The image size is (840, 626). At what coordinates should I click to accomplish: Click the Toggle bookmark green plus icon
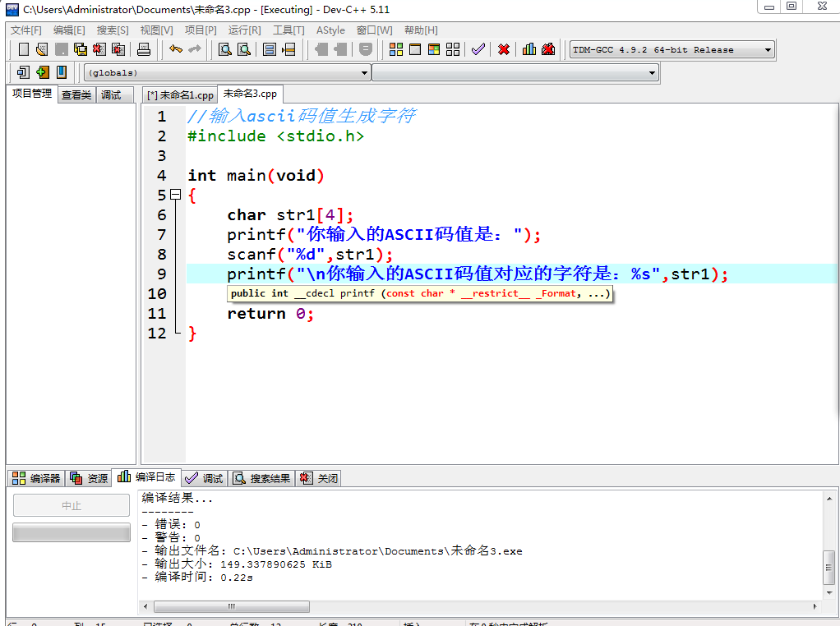(x=42, y=72)
